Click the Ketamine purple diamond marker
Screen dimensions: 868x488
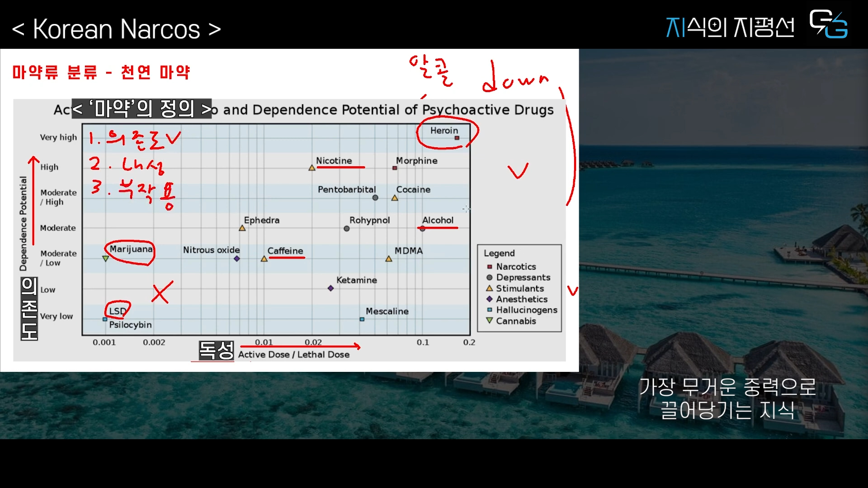(x=330, y=288)
